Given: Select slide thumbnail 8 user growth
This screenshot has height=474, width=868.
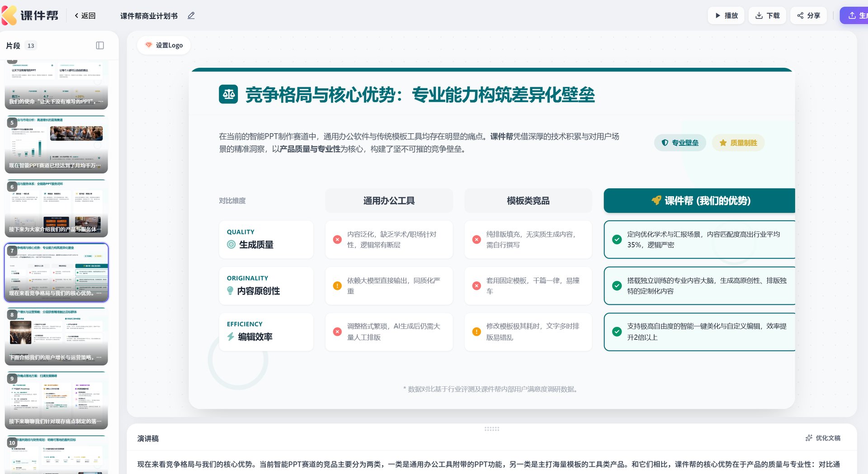Looking at the screenshot, I should click(57, 337).
